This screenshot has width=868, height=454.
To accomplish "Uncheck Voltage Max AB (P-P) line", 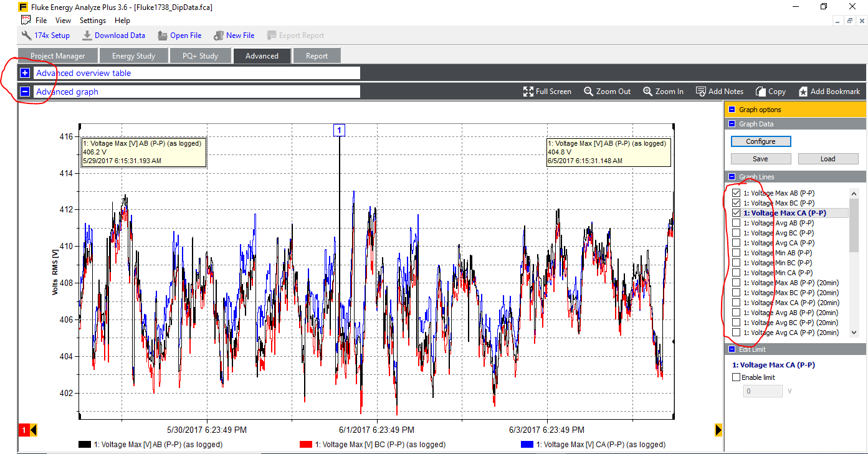I will [737, 193].
